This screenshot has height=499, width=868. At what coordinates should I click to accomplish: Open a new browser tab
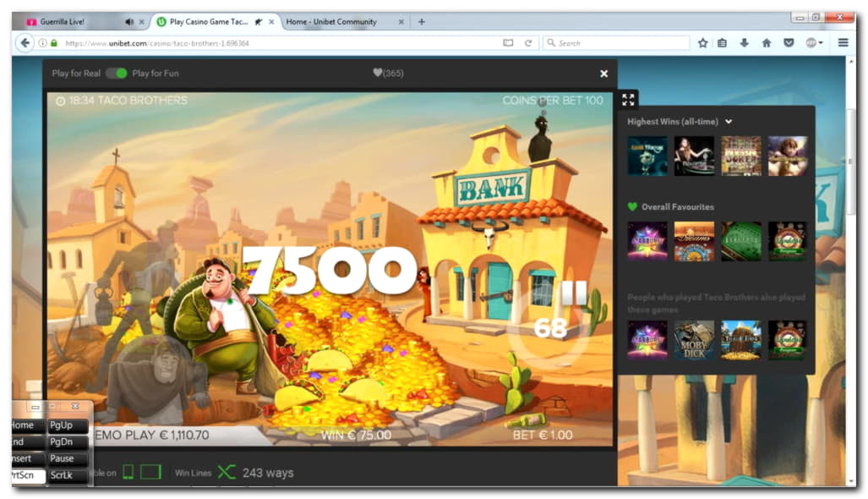click(x=422, y=22)
